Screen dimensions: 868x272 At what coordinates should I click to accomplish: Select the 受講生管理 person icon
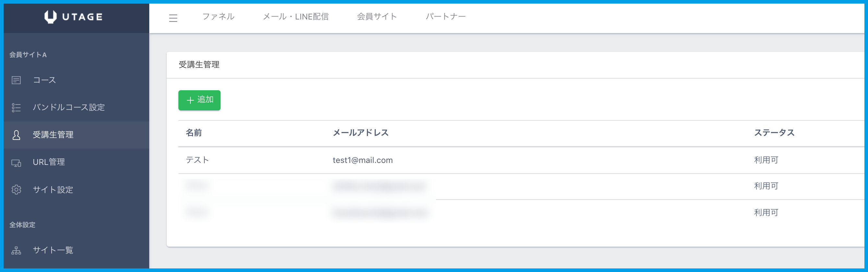pyautogui.click(x=16, y=135)
